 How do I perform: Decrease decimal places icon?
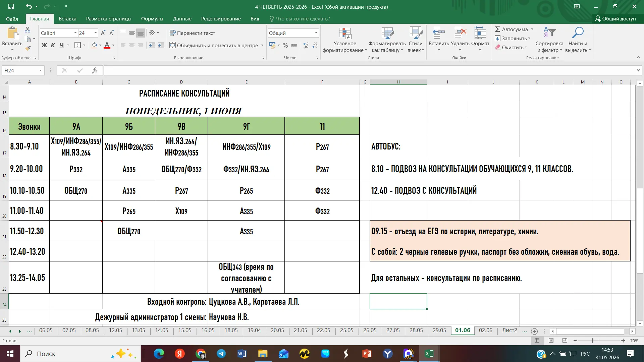click(315, 45)
